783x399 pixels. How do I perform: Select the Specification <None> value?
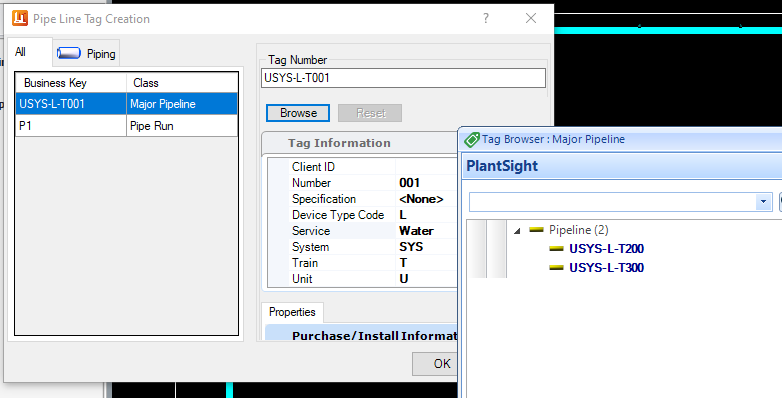coord(421,199)
